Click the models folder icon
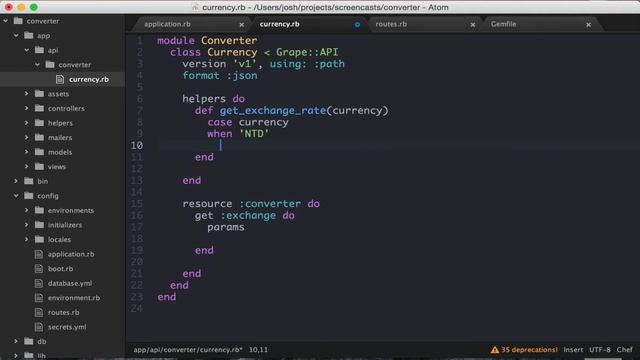The image size is (640, 360). click(x=39, y=152)
